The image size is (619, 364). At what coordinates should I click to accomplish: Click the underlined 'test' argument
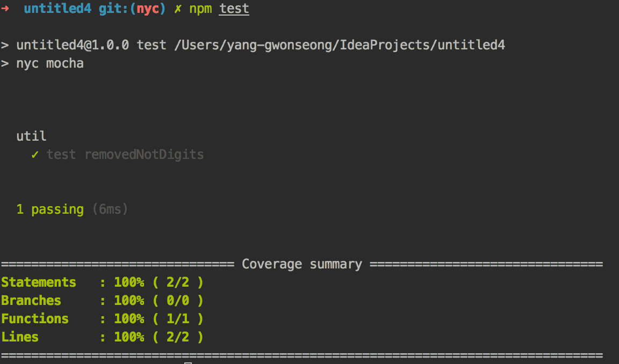point(234,9)
